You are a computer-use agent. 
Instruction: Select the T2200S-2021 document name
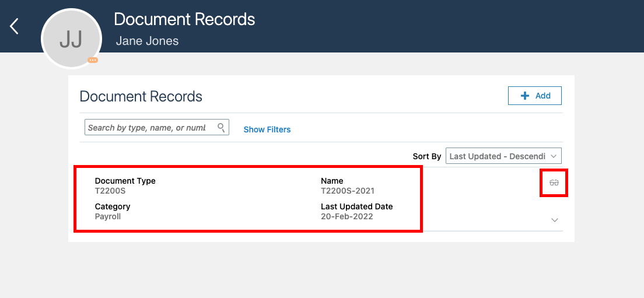point(348,191)
